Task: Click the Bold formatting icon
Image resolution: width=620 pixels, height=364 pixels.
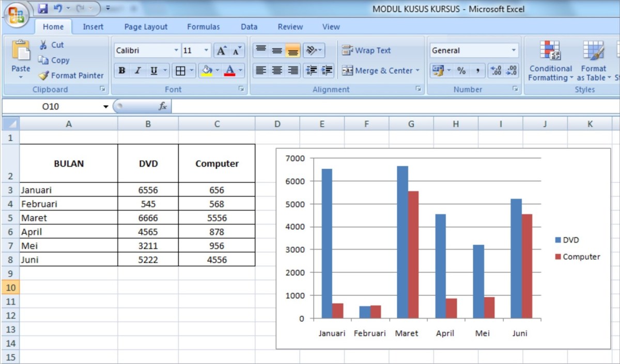Action: (121, 70)
